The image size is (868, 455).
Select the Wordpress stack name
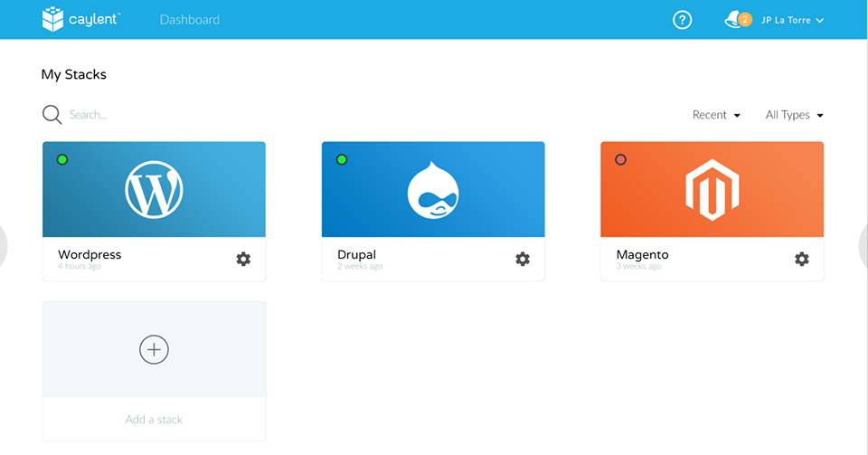(90, 254)
